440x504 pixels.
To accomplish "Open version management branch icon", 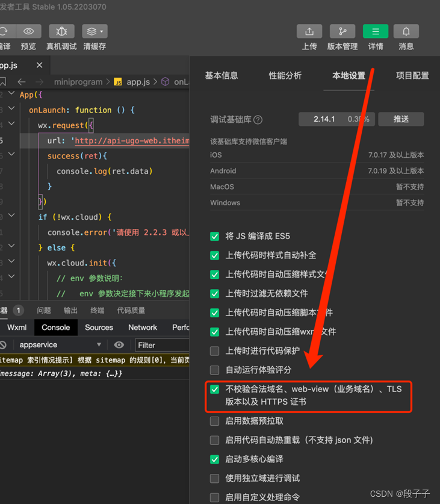I will 342,31.
